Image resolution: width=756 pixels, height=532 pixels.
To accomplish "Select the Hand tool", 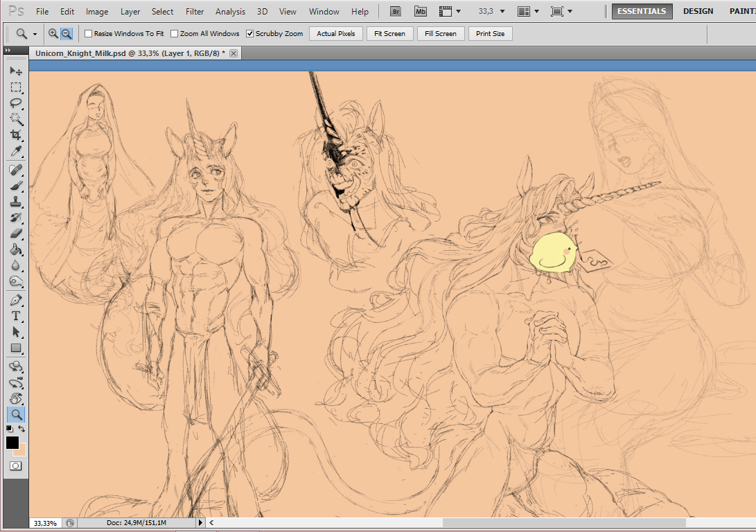I will (15, 398).
